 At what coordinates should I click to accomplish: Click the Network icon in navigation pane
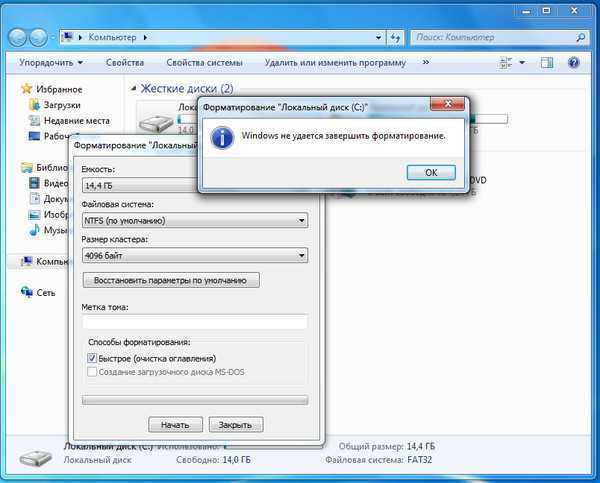pos(27,292)
